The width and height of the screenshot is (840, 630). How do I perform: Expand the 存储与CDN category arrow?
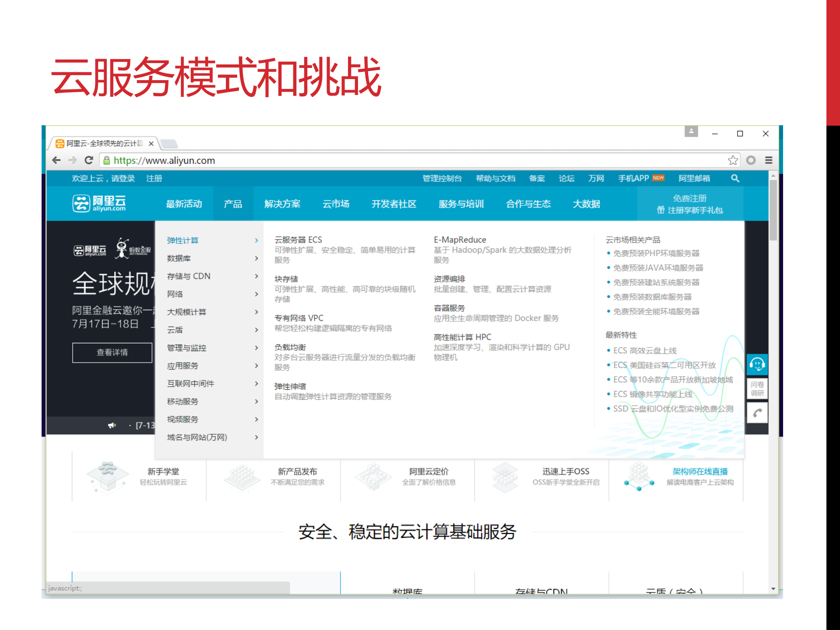(x=257, y=276)
